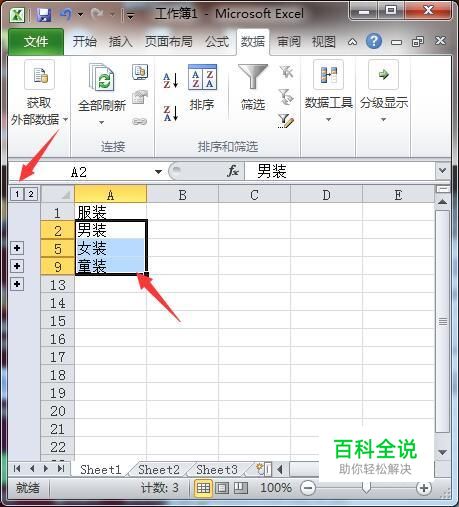459x507 pixels.
Task: Switch to Page Break Preview button
Action: [241, 488]
